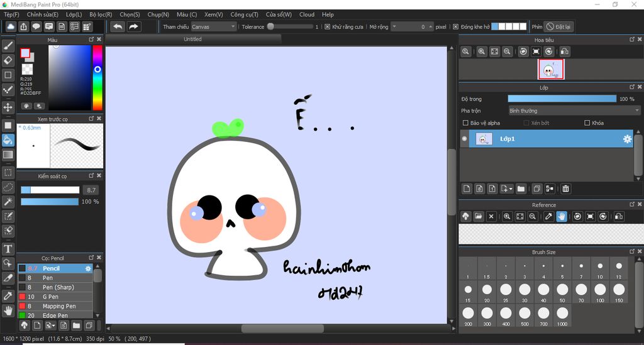The height and width of the screenshot is (345, 644).
Task: Select the Eyedropper tool
Action: 8,295
